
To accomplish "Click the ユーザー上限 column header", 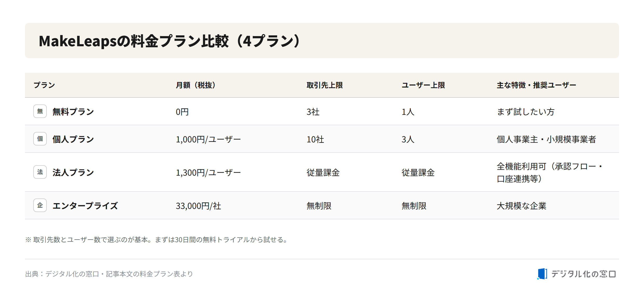I will pos(423,85).
